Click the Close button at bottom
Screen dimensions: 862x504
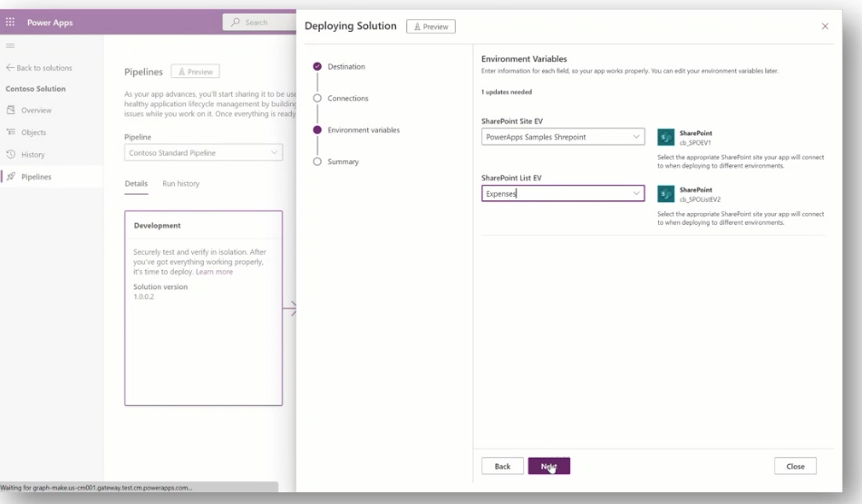795,466
